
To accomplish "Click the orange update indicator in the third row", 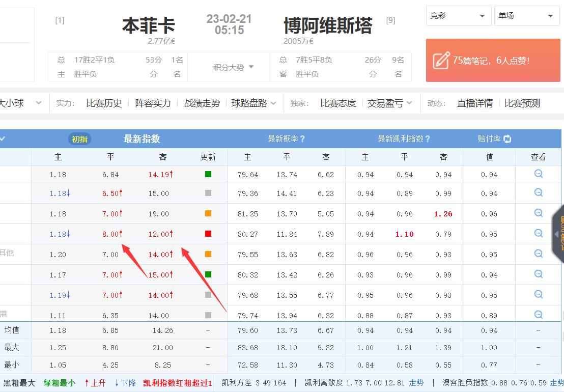I will click(208, 213).
